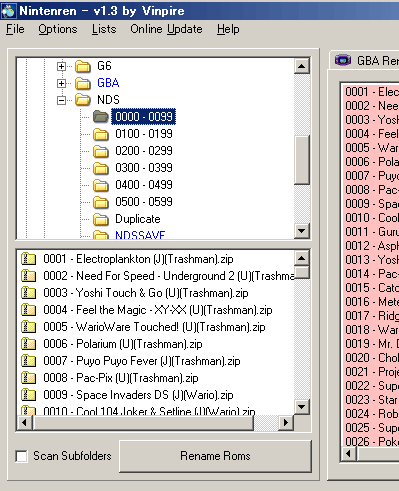Screen dimensions: 399x491
Task: Select the G6 tree item
Action: (104, 66)
